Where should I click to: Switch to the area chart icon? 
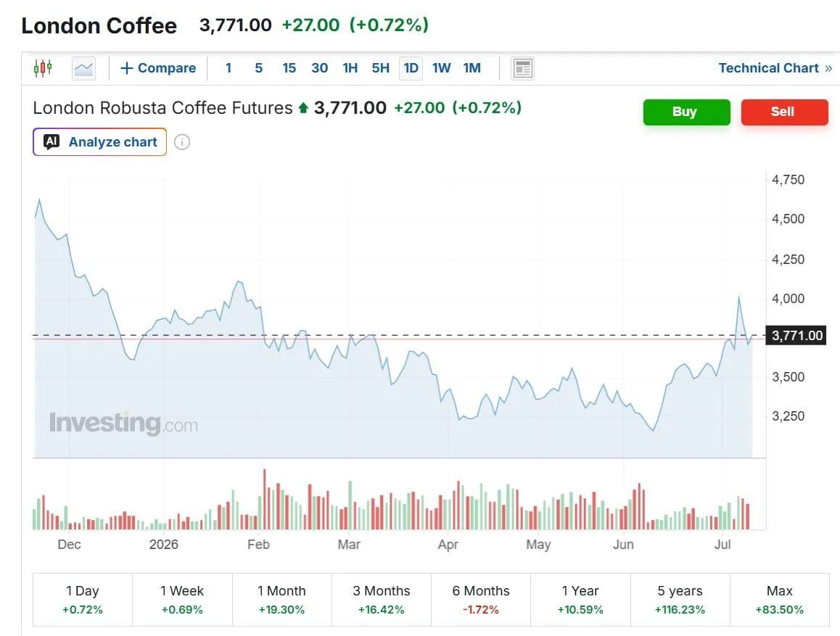83,68
